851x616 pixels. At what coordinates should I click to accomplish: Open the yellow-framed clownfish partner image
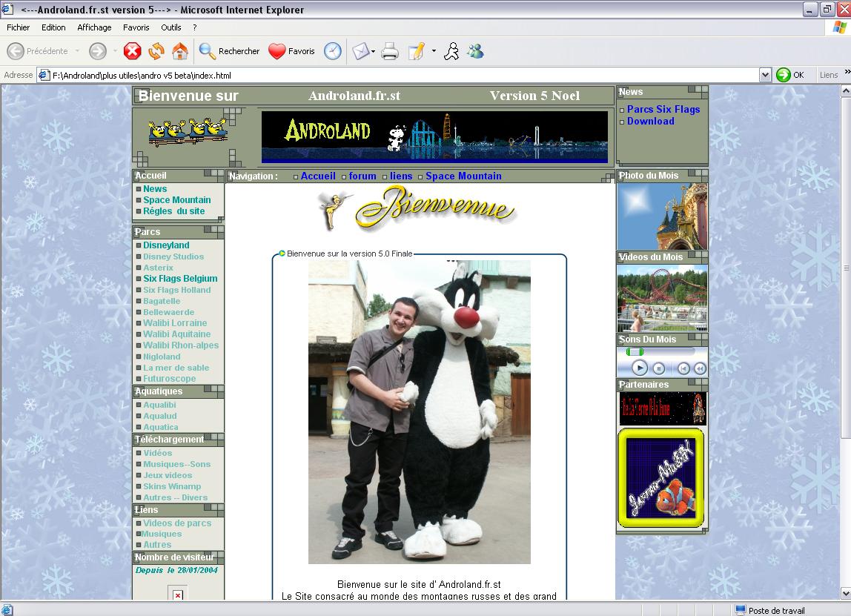pyautogui.click(x=661, y=478)
